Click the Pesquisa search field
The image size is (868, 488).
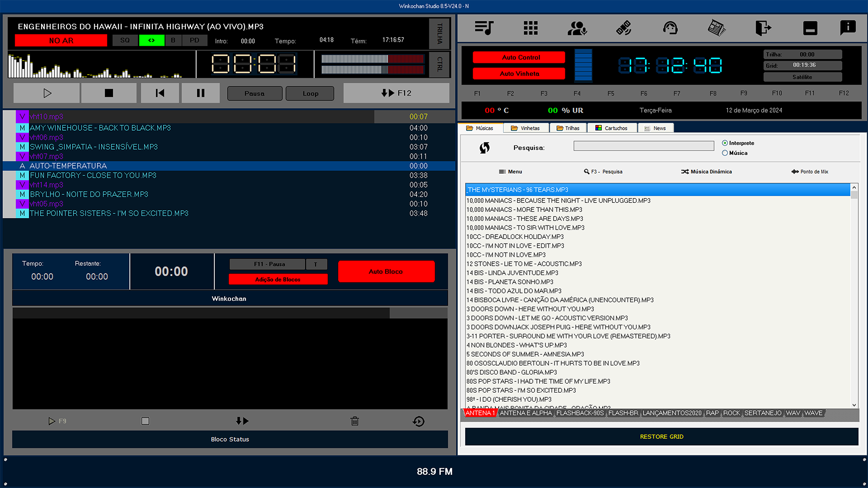[x=644, y=146]
